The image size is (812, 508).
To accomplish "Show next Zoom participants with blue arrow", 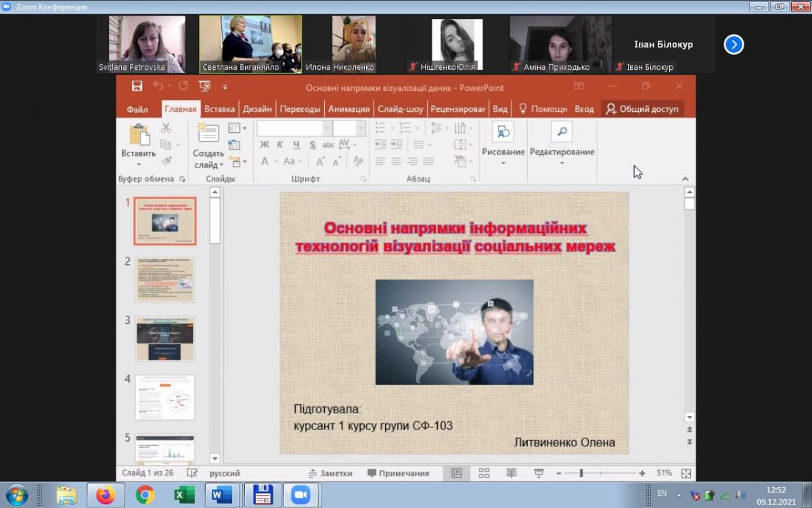I will coord(734,45).
